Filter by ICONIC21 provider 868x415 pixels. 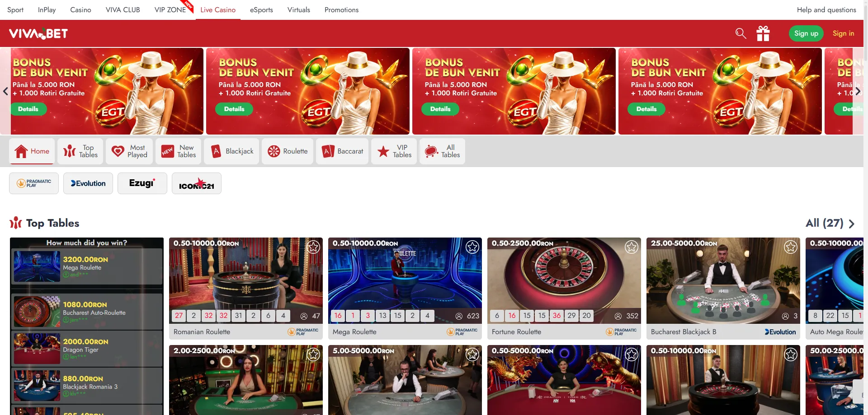[x=197, y=183]
